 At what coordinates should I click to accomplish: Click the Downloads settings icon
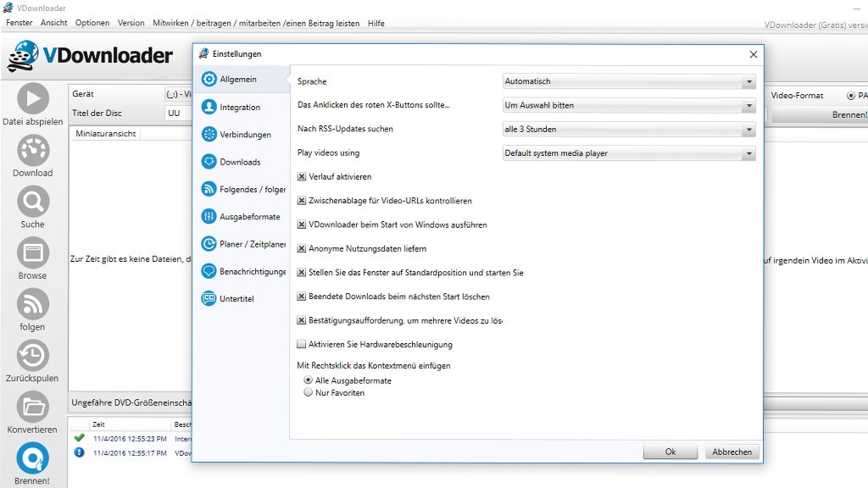tap(209, 162)
